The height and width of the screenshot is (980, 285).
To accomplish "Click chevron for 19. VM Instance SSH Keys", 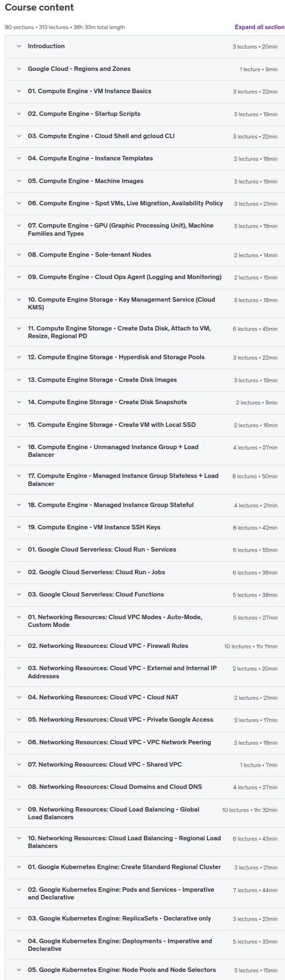I will [x=19, y=527].
